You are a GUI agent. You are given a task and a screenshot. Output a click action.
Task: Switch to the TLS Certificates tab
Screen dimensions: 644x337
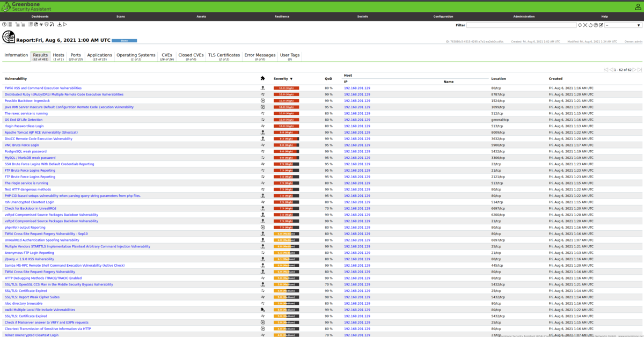224,56
